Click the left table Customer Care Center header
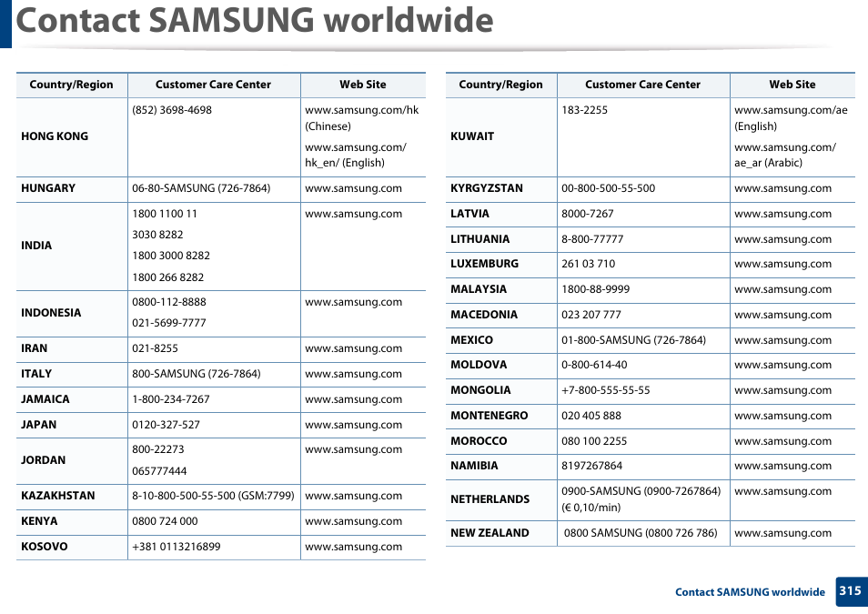The height and width of the screenshot is (614, 868). pyautogui.click(x=213, y=85)
